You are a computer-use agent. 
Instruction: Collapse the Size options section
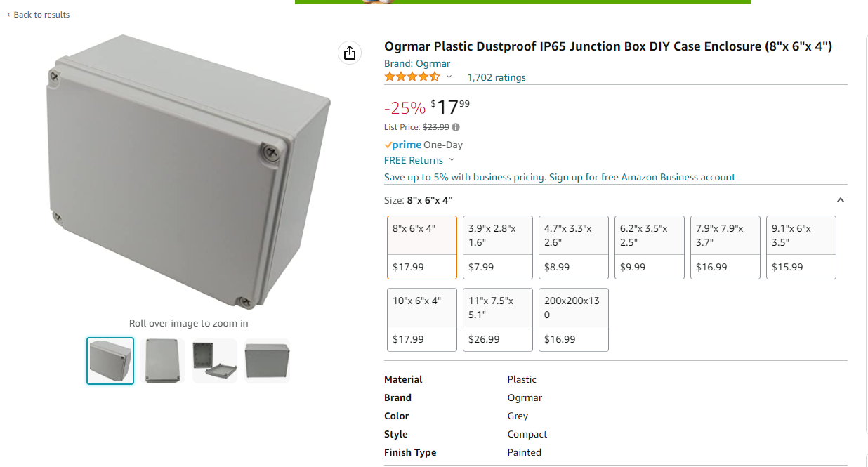[840, 200]
